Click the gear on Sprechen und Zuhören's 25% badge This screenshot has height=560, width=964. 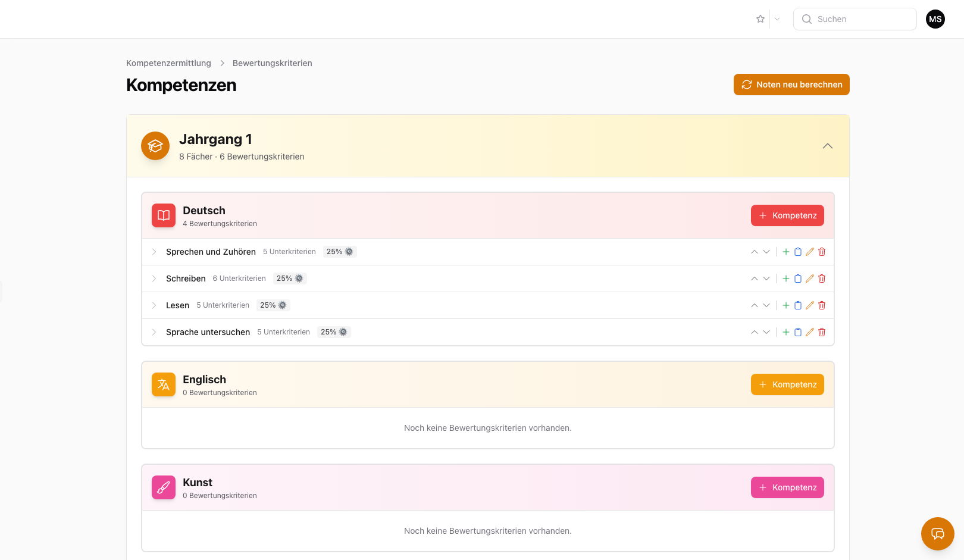tap(349, 252)
